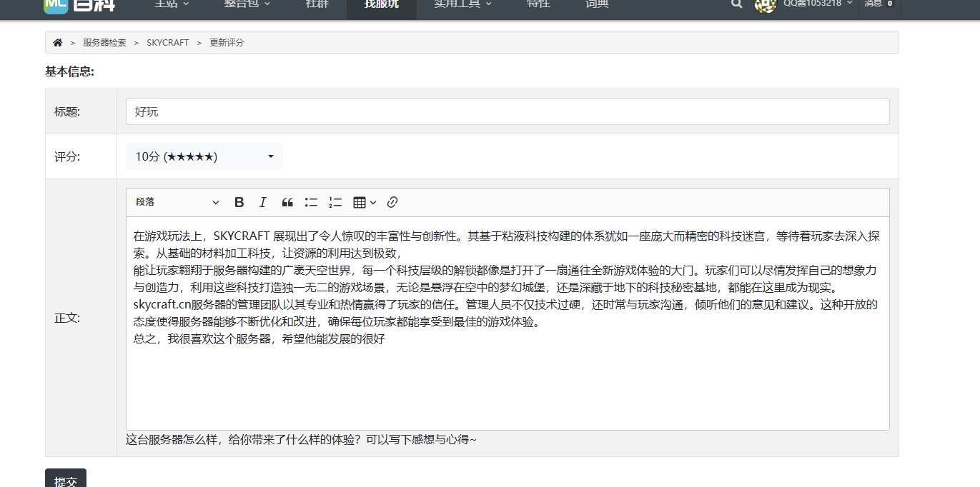Image resolution: width=980 pixels, height=487 pixels.
Task: Open the 段落 paragraph style dropdown
Action: point(177,202)
